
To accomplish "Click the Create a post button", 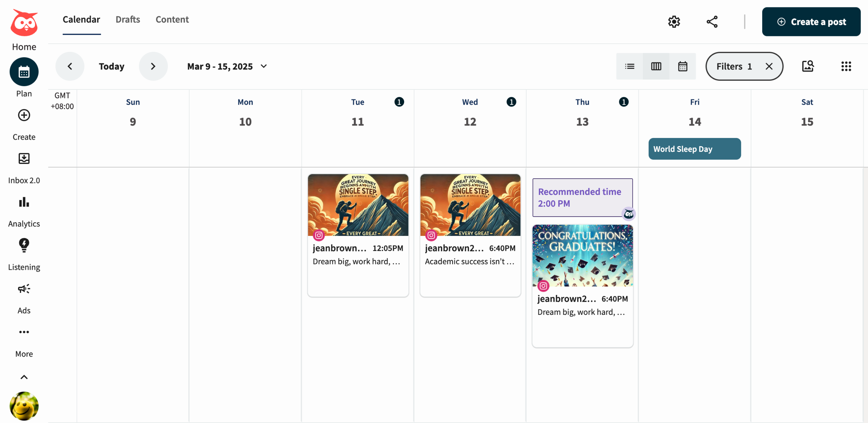I will point(811,22).
